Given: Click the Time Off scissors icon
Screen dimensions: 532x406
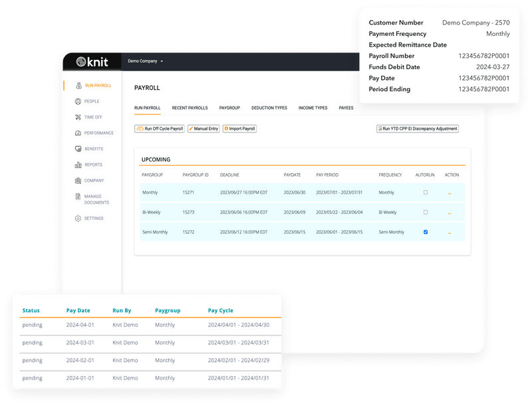Looking at the screenshot, I should click(x=77, y=116).
